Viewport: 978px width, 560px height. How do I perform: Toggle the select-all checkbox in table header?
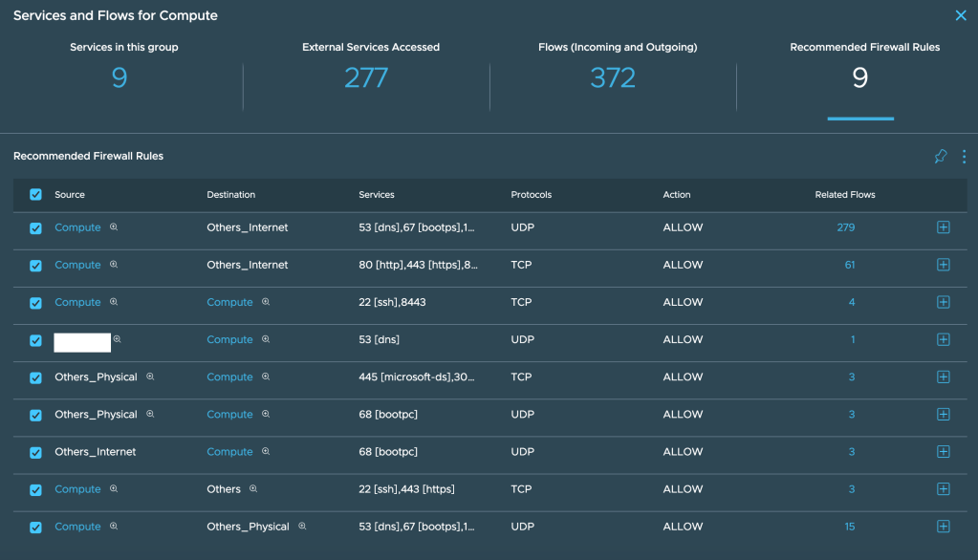point(36,194)
